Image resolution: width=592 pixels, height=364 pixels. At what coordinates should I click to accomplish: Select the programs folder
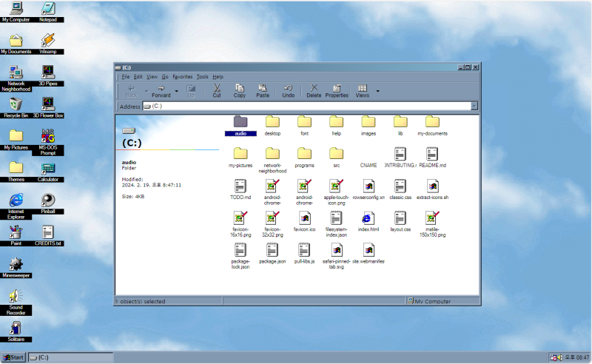304,158
